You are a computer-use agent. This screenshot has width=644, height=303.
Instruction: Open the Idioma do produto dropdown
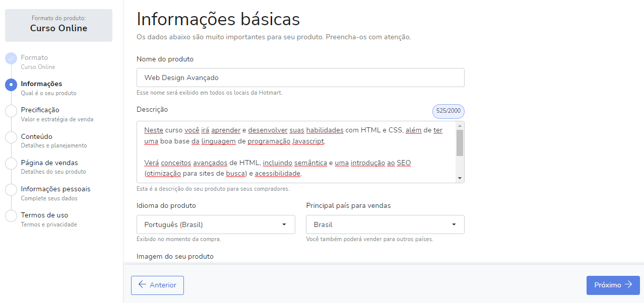pos(216,224)
